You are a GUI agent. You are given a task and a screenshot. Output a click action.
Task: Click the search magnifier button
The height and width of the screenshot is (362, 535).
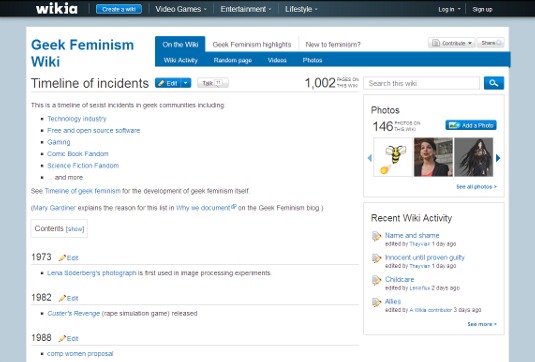tap(493, 83)
